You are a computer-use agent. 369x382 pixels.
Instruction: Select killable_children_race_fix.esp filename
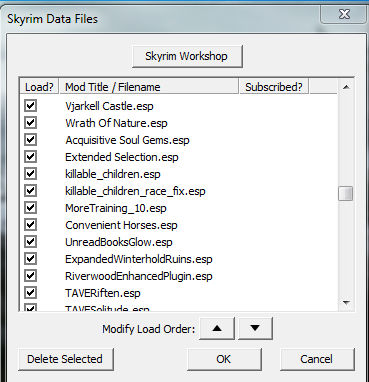click(x=135, y=191)
